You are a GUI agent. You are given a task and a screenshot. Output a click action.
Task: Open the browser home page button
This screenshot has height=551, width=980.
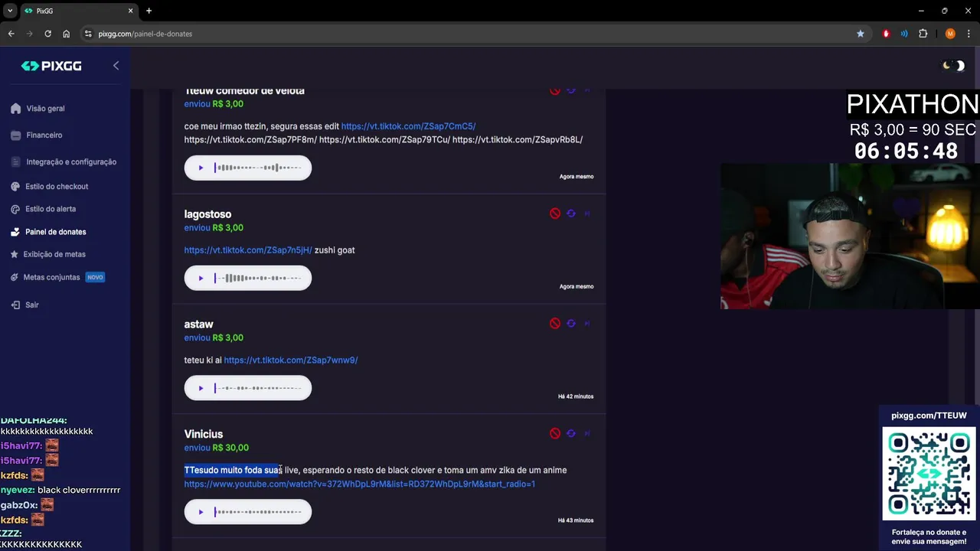pyautogui.click(x=66, y=34)
